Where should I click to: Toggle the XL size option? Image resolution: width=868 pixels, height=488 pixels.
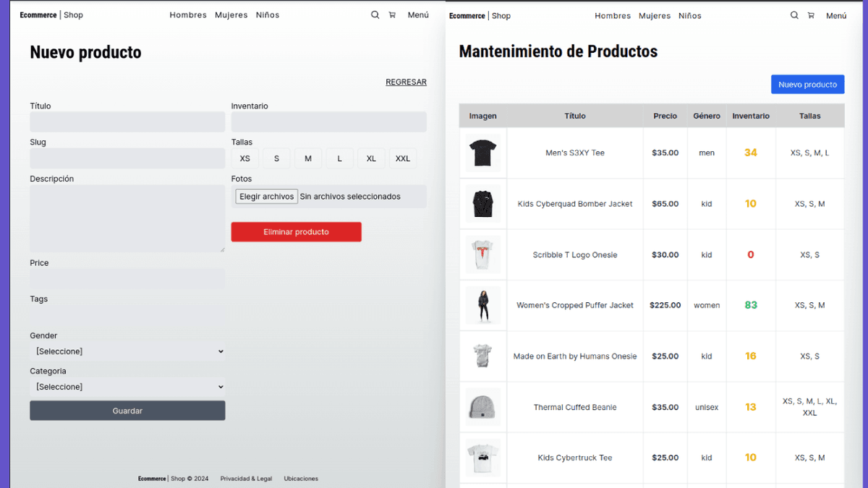click(371, 158)
